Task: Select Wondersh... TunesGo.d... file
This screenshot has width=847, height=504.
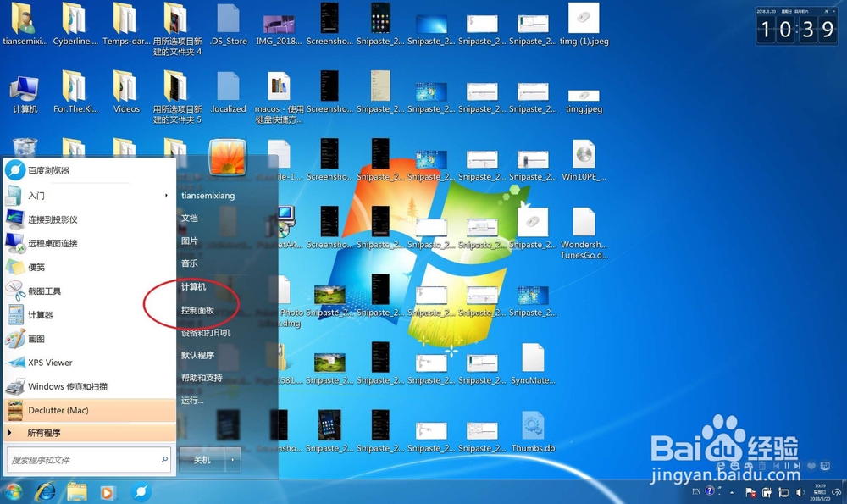Action: click(x=584, y=233)
